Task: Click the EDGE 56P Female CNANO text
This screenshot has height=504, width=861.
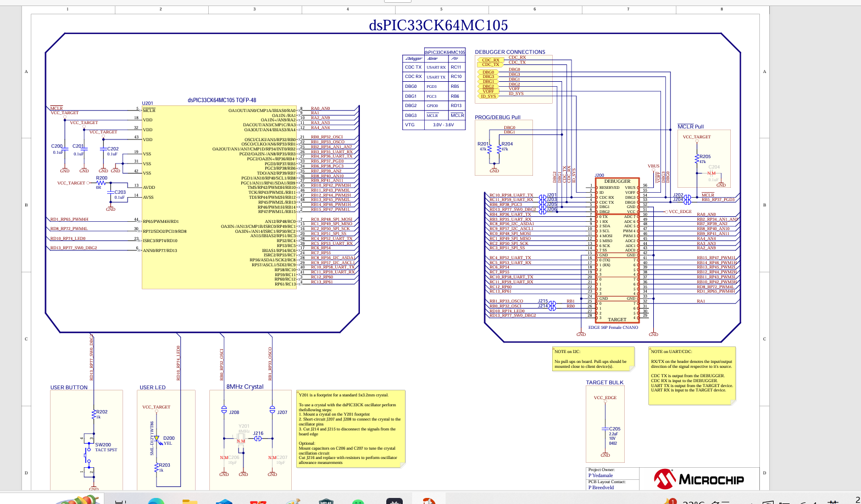Action: point(613,328)
